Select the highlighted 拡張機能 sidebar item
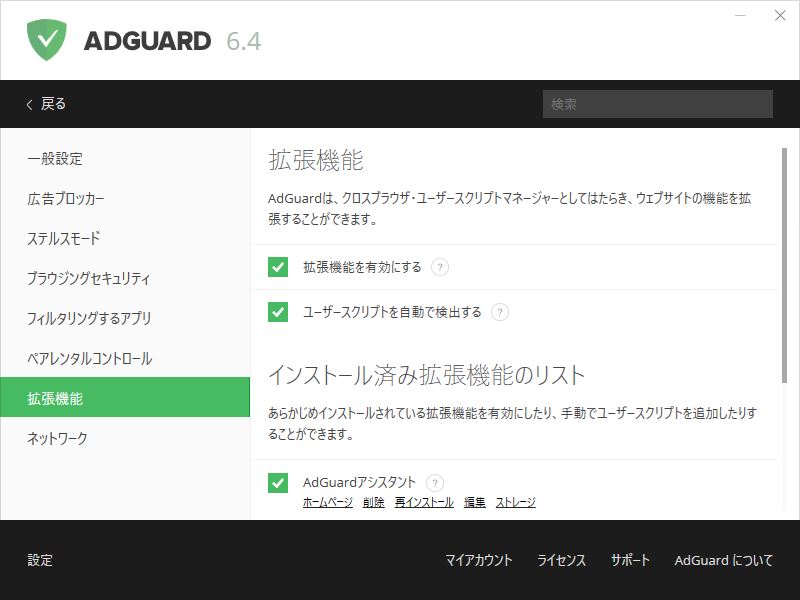The height and width of the screenshot is (600, 800). (x=125, y=397)
